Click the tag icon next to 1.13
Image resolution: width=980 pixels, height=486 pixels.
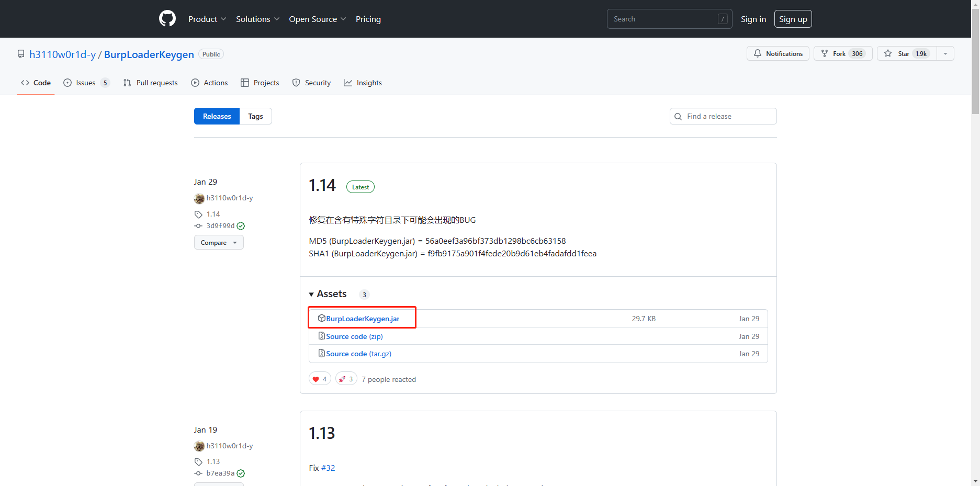[x=198, y=462]
